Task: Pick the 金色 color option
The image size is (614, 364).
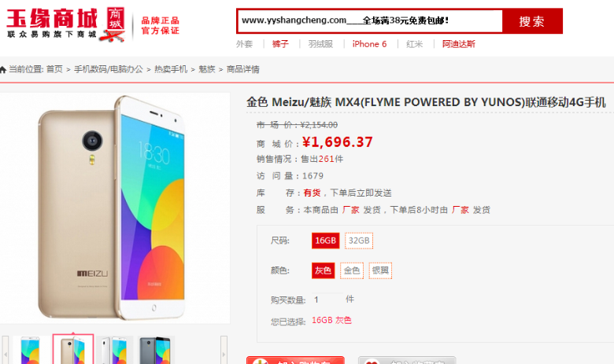Action: coord(352,270)
